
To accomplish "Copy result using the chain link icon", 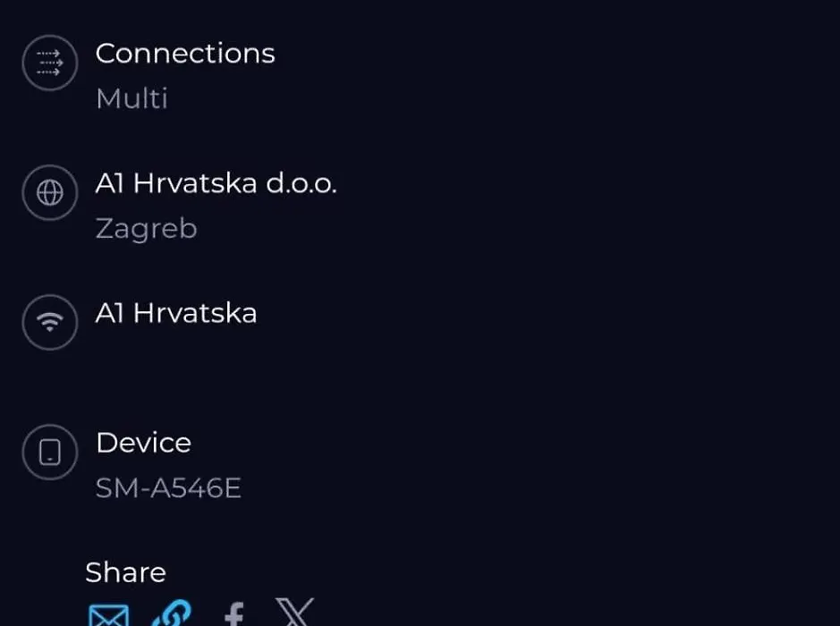I will [x=172, y=613].
